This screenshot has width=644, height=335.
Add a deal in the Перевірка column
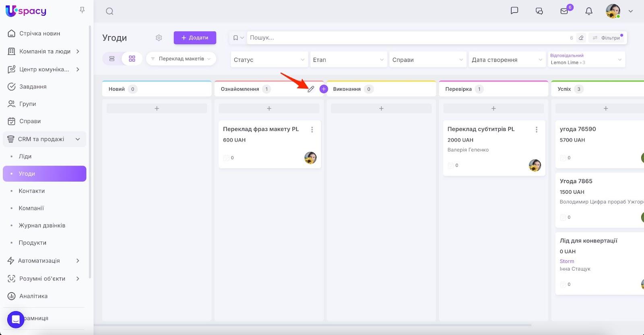493,109
